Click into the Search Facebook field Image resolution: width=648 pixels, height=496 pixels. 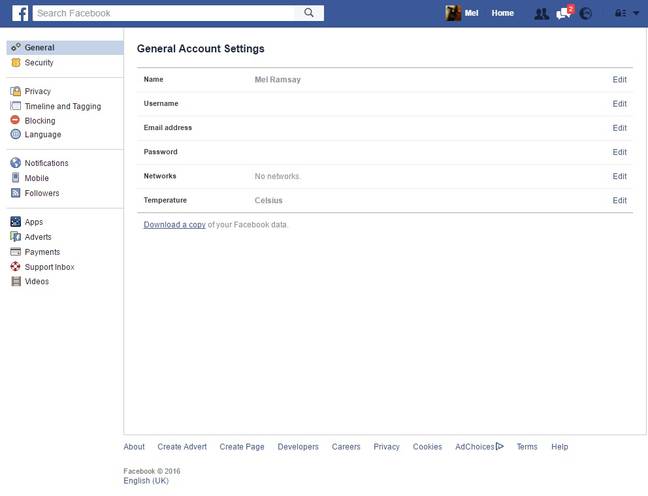(164, 13)
